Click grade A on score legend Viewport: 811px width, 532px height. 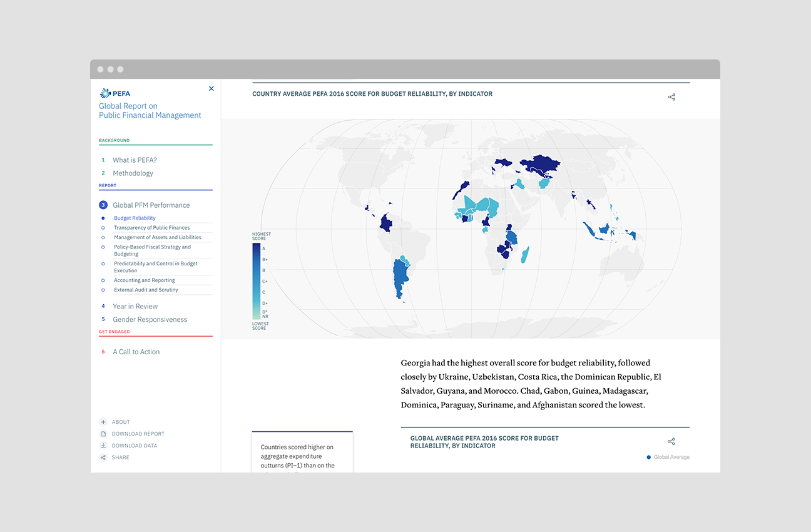[264, 248]
